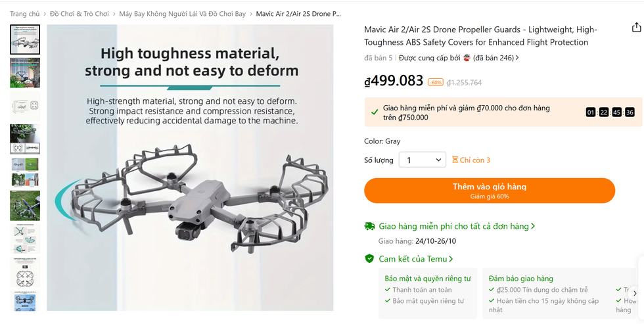
Task: Expand "Cam kết của Temu" section
Action: click(415, 259)
